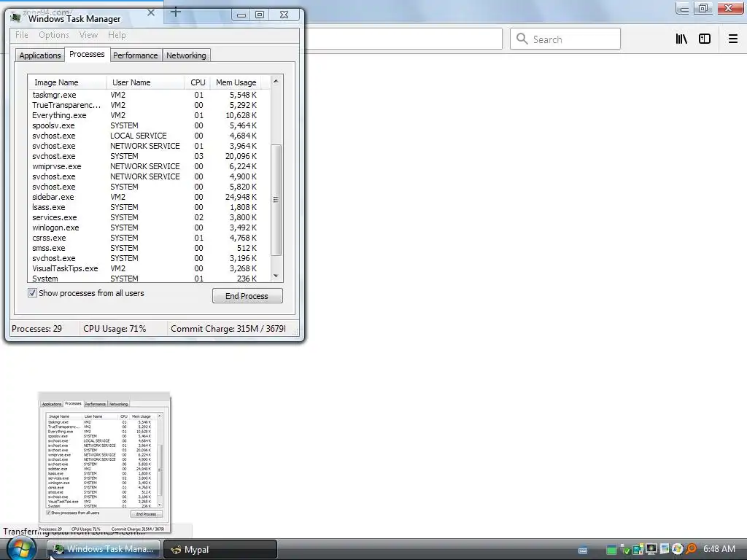747x560 pixels.
Task: Switch to the Networking tab
Action: pos(186,55)
